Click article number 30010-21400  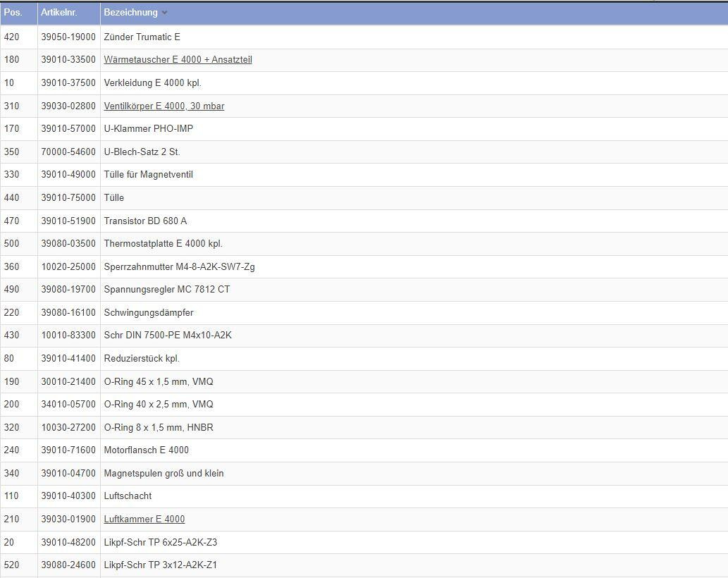[x=68, y=381]
